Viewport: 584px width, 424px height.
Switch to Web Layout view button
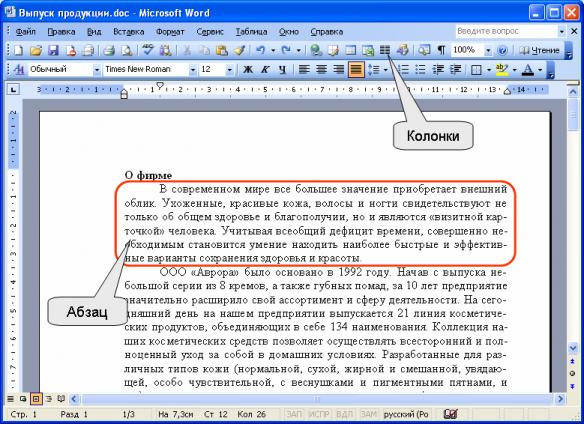pyautogui.click(x=23, y=399)
